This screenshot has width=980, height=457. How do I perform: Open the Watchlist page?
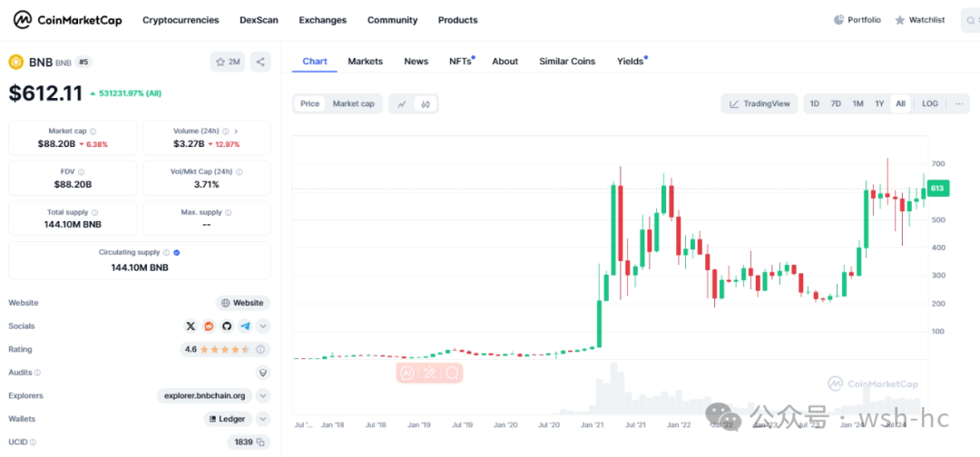coord(920,20)
